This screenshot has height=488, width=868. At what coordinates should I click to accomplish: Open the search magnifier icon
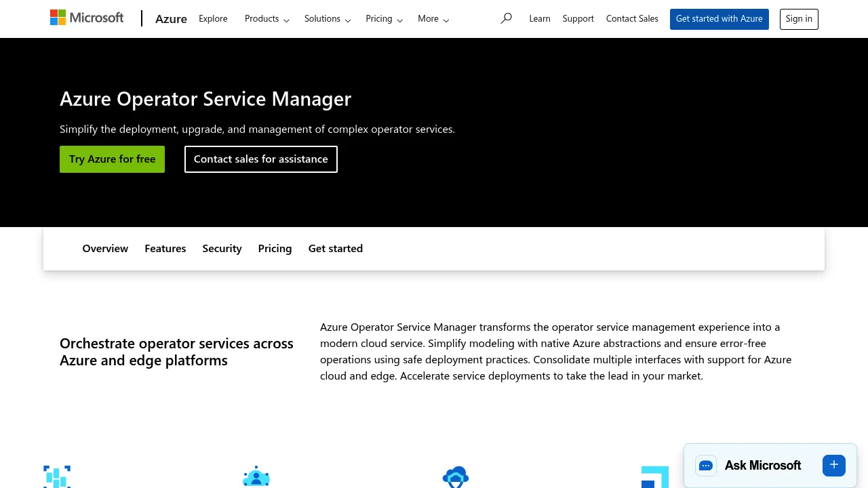(x=506, y=18)
